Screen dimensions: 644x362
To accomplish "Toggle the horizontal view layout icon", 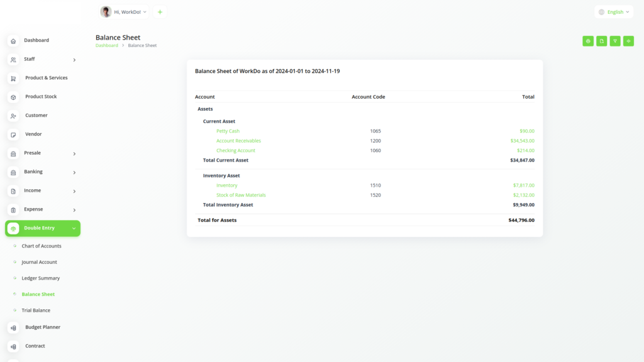I will pos(628,41).
